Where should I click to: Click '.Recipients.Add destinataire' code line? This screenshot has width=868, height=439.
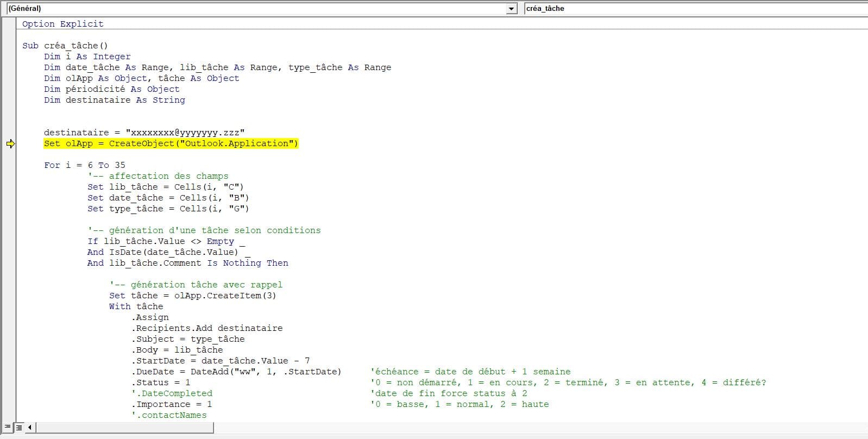tap(206, 328)
